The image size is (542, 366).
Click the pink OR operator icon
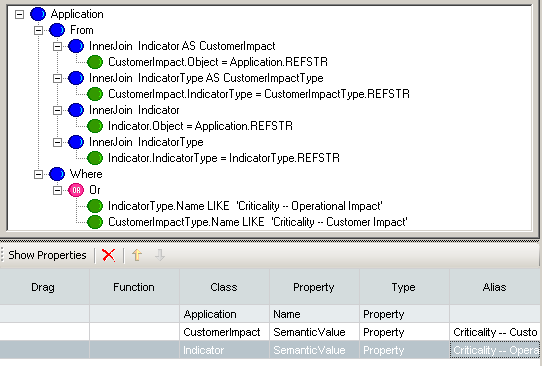click(x=76, y=190)
